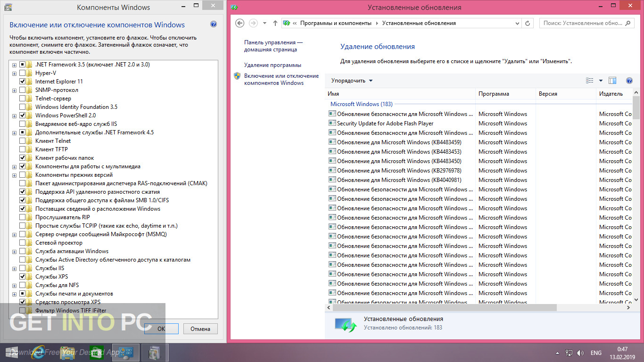This screenshot has width=644, height=362.
Task: Click the Компоненты Windows title bar icon
Action: [x=8, y=7]
